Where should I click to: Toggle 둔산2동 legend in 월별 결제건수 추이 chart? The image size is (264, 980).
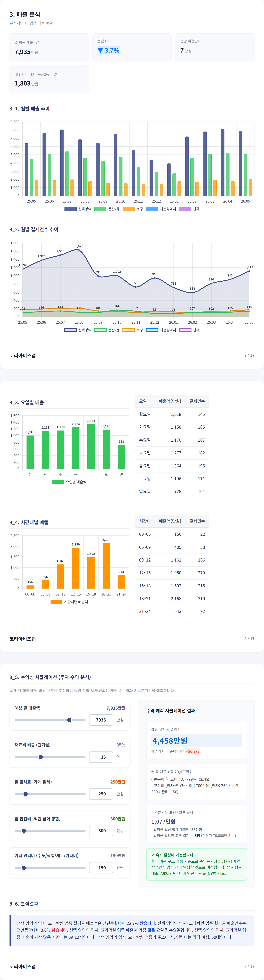coord(107,330)
